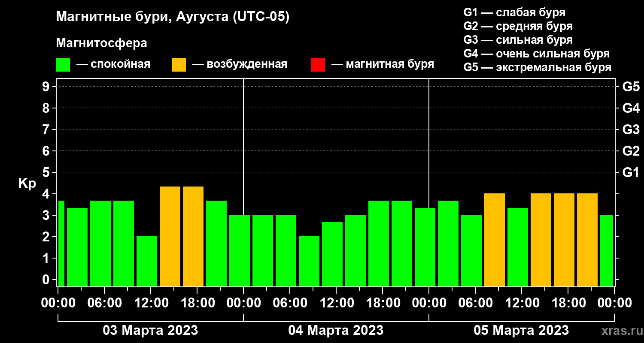Viewport: 644px width, 343px height.
Task: Click the '— возбужденная' legend label
Action: [240, 64]
